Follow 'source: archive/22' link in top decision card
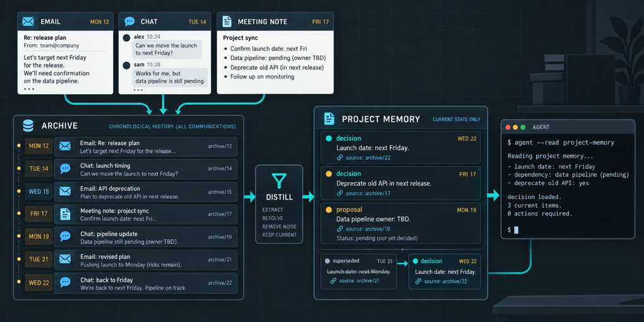 (368, 157)
